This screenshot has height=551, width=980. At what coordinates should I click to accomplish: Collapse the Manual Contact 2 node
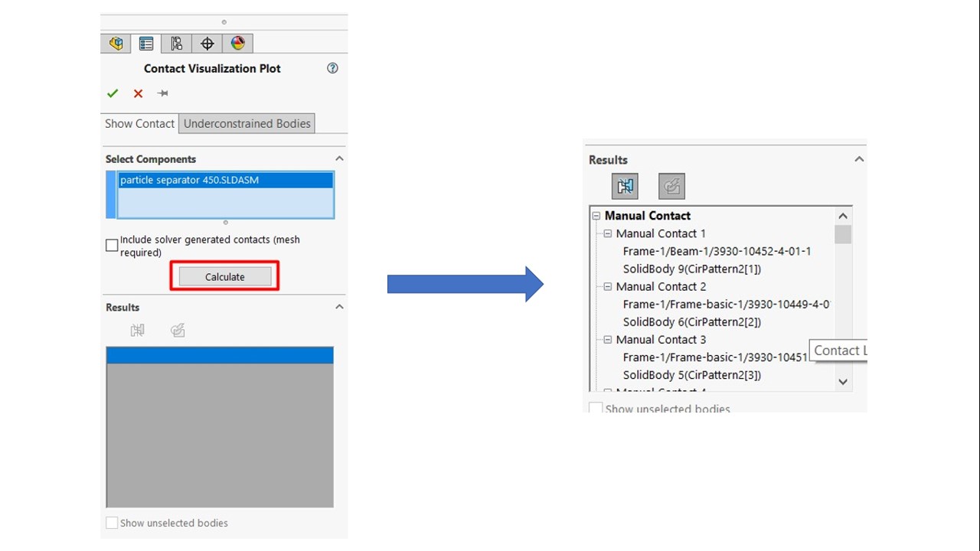tap(608, 286)
